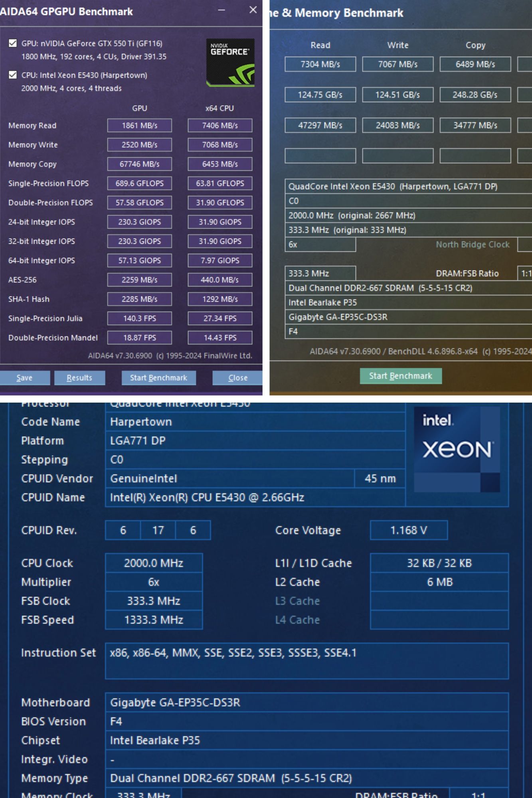Viewport: 532px width, 798px height.
Task: Select CPU Double-Precision 31.90 GFLOPS value
Action: pos(220,202)
